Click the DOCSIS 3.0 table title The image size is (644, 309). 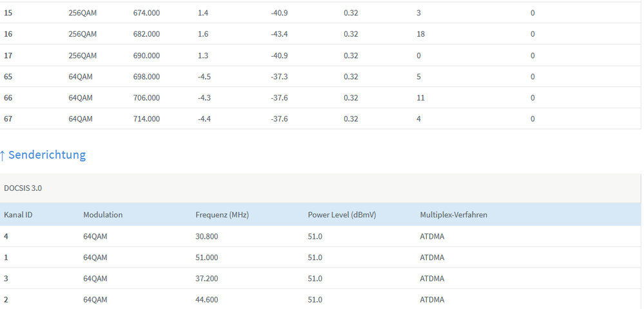click(x=23, y=188)
